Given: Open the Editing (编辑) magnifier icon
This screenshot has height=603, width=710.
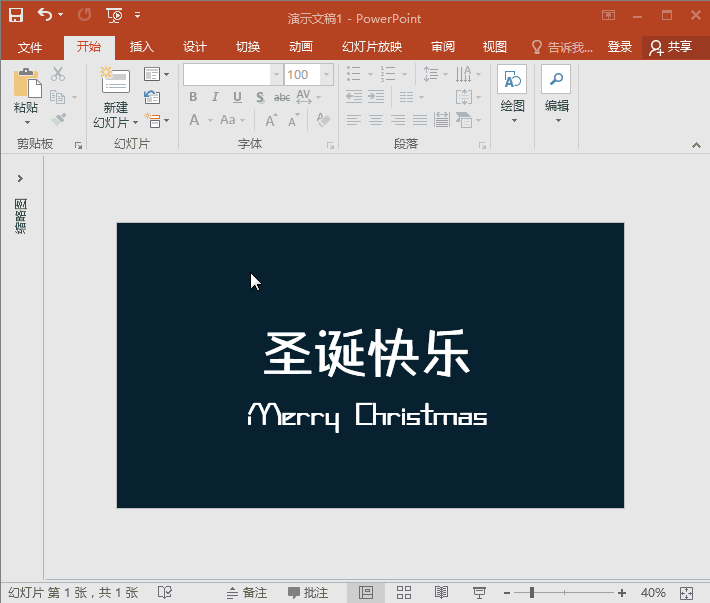Looking at the screenshot, I should click(x=556, y=80).
